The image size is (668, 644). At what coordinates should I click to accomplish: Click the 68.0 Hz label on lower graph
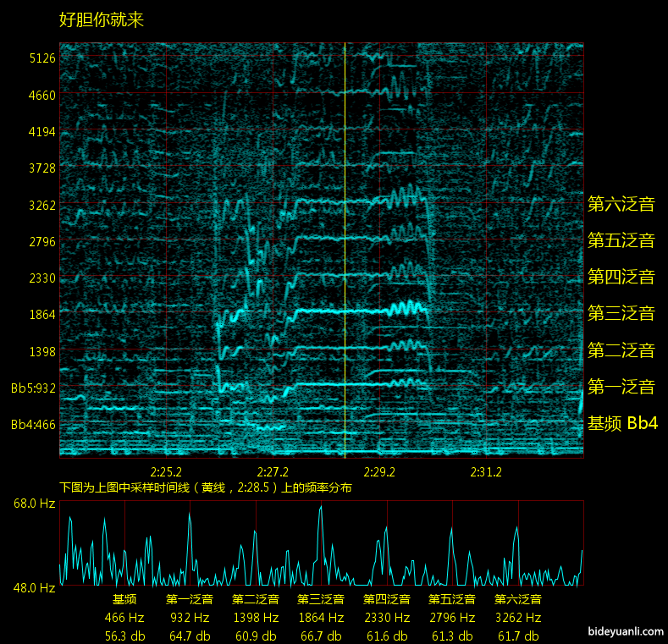(34, 504)
